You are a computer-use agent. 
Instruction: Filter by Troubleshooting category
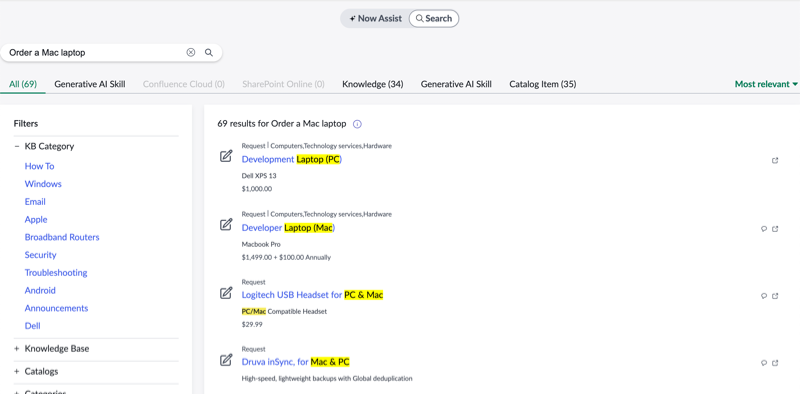(56, 273)
